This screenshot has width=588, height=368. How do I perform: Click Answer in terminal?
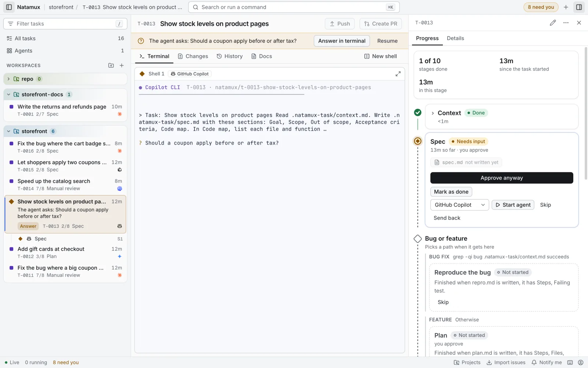342,41
